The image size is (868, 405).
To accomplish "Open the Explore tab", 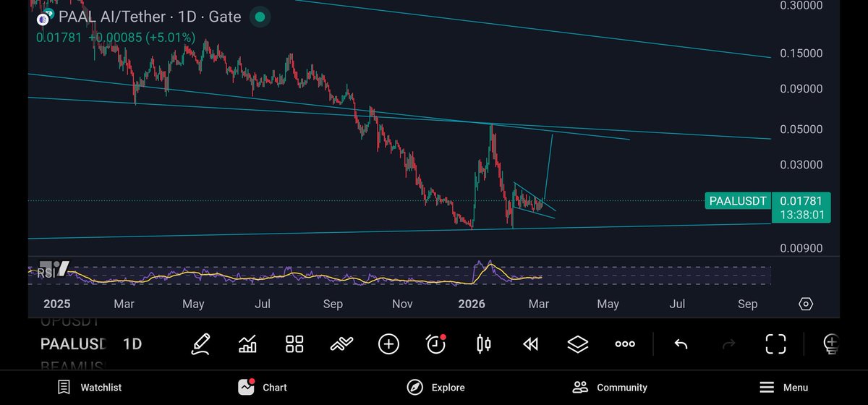I will pos(435,388).
